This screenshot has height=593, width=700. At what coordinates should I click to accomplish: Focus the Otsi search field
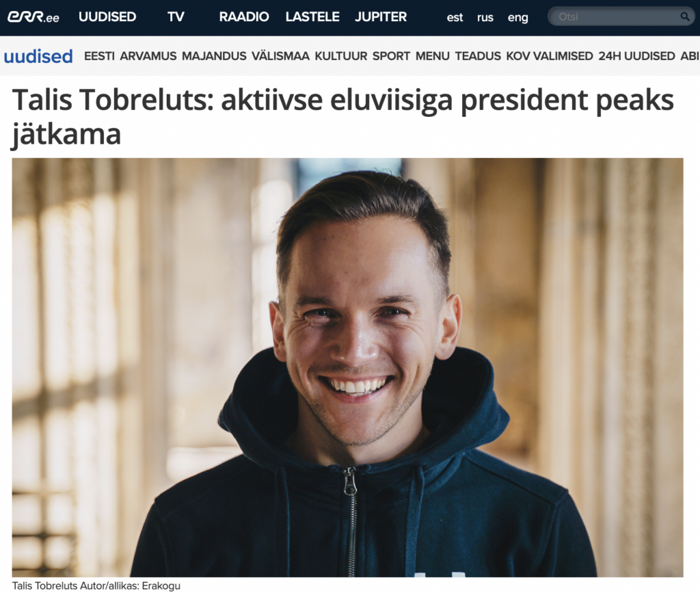point(621,17)
